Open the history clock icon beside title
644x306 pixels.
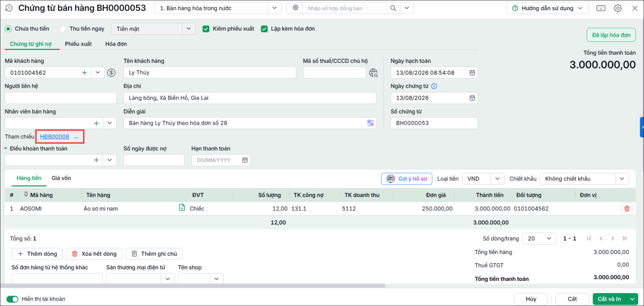point(9,8)
